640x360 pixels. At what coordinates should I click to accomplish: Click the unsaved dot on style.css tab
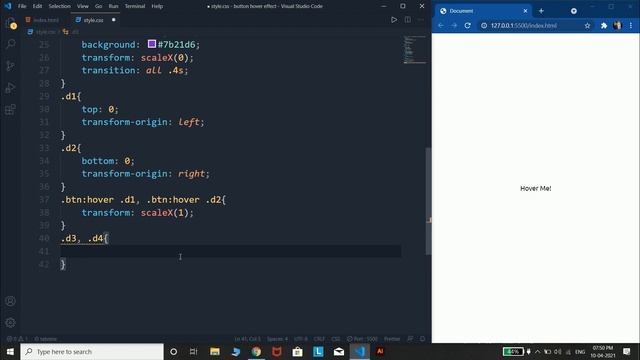point(113,20)
